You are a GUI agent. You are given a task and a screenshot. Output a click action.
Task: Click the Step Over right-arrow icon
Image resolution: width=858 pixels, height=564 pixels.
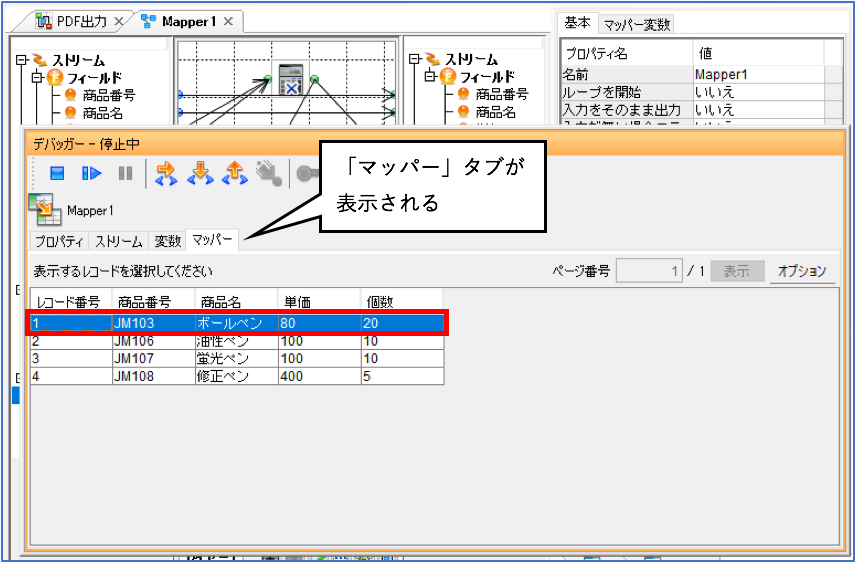coord(166,173)
